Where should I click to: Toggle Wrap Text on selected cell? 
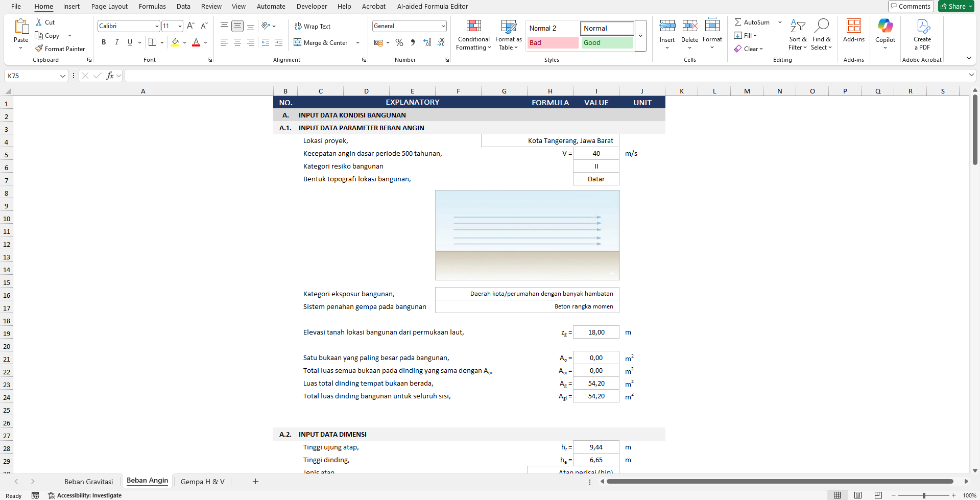312,26
